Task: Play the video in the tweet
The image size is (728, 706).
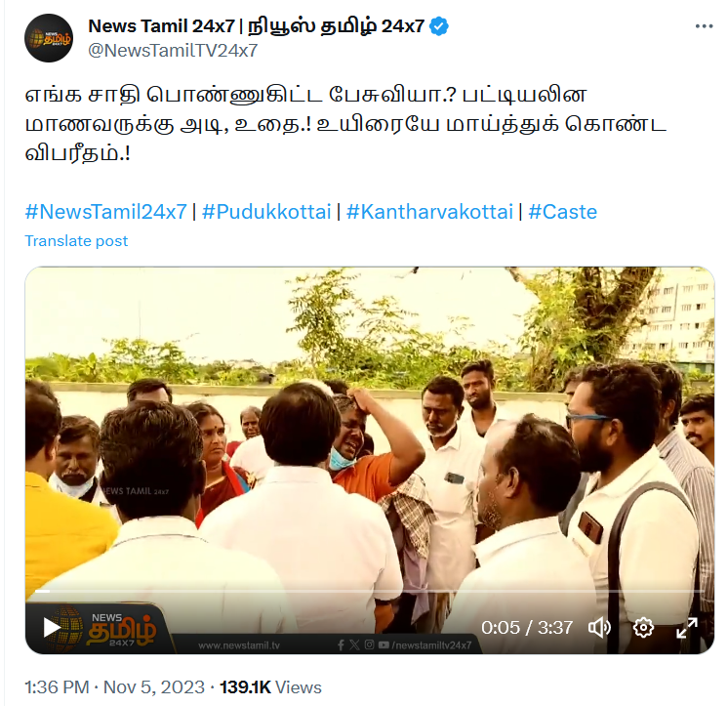Action: (x=52, y=628)
